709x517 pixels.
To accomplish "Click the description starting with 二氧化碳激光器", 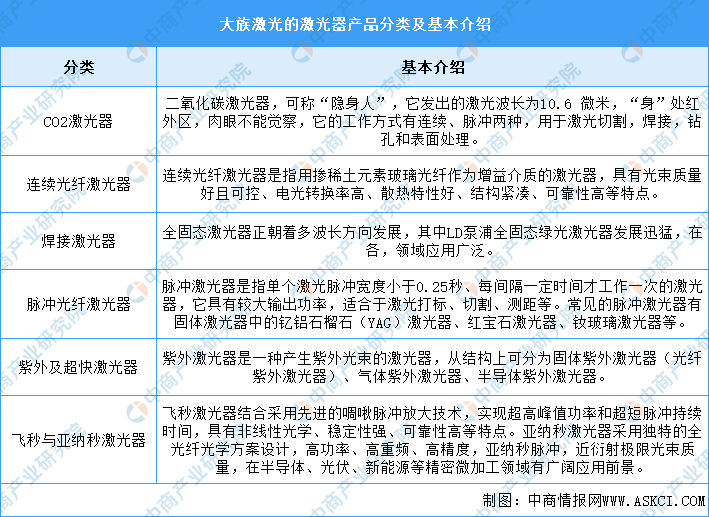I will [432, 121].
